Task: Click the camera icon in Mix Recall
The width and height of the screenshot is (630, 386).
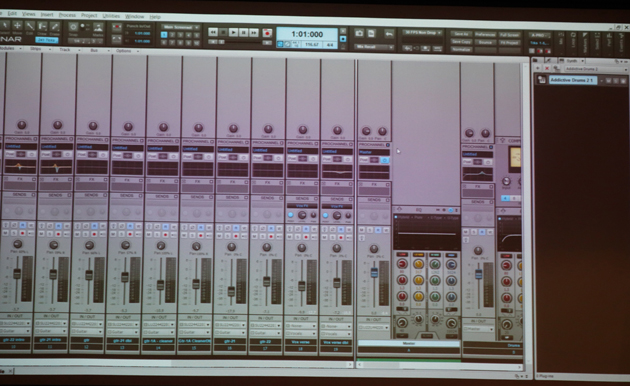Action: point(359,33)
